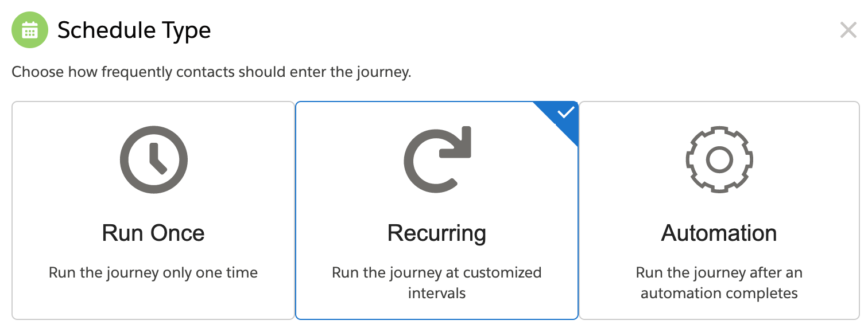Select the "Run Once" title text
868x328 pixels.
point(153,233)
